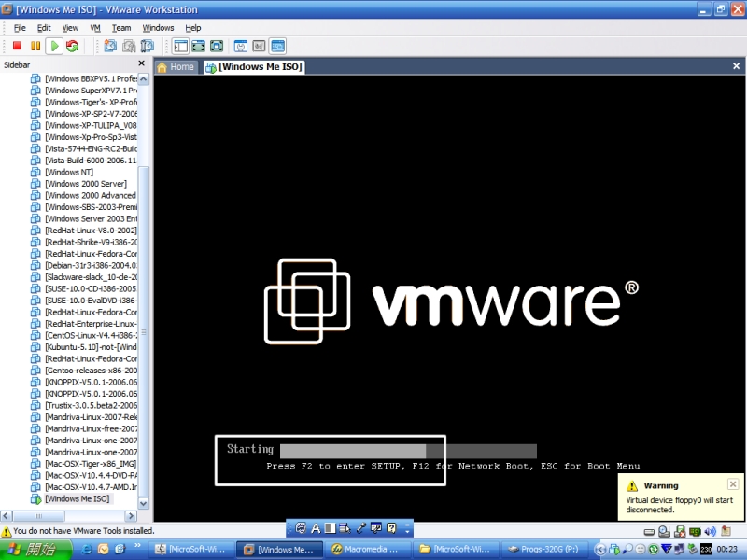
Task: Click the Summary view toolbar icon
Action: pos(241,46)
